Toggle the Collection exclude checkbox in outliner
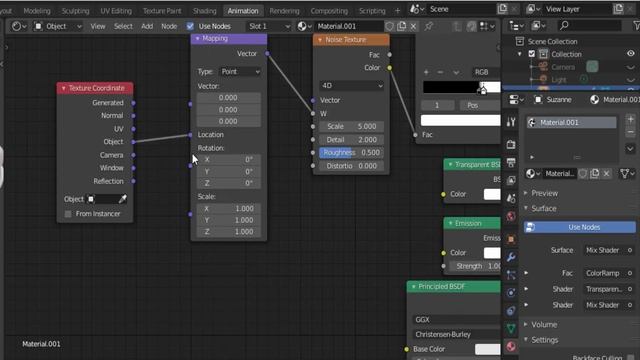The image size is (640, 360). click(x=531, y=54)
